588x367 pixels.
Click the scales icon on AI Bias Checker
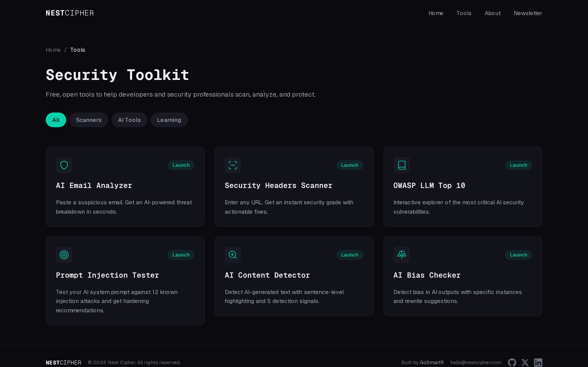click(401, 255)
